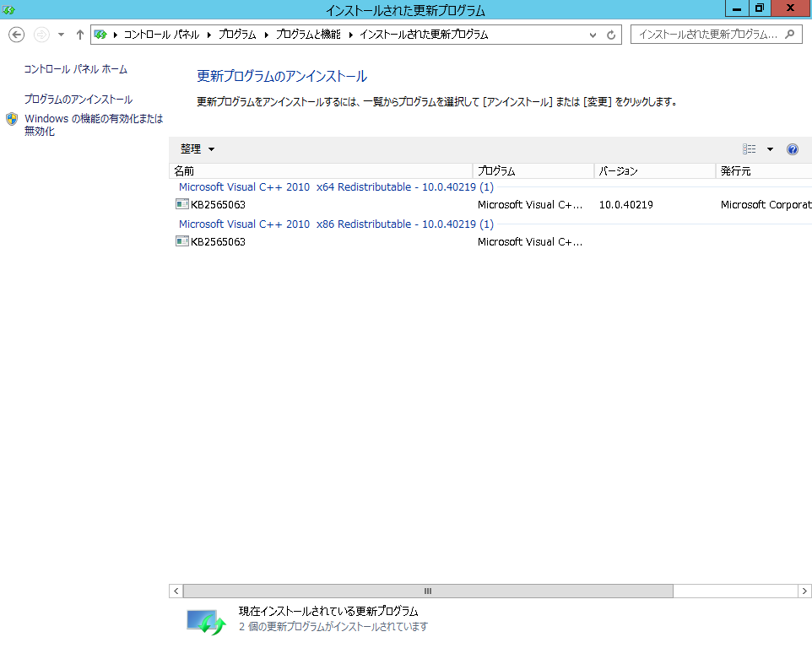Go up one level with up arrow
Screen dimensions: 812x648
(79, 35)
